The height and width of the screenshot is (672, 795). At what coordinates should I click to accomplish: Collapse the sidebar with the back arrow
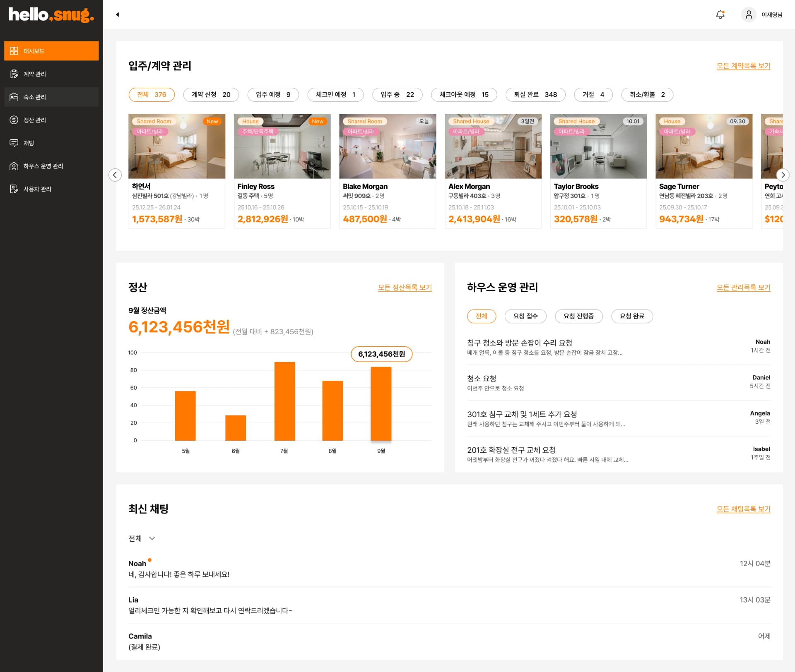pos(117,14)
